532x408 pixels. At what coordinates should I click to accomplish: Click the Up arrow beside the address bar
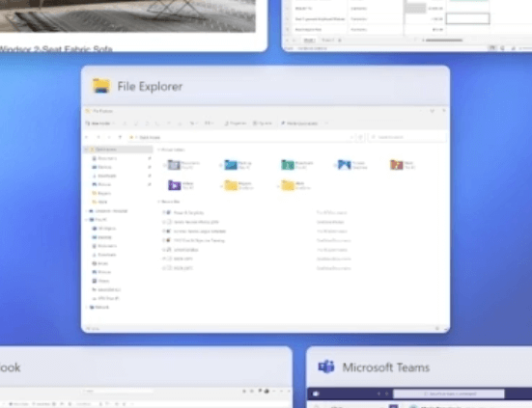coord(120,137)
